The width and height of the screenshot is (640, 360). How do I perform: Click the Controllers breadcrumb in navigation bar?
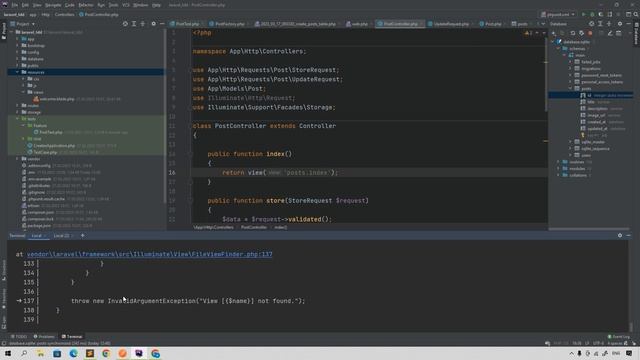[64, 14]
